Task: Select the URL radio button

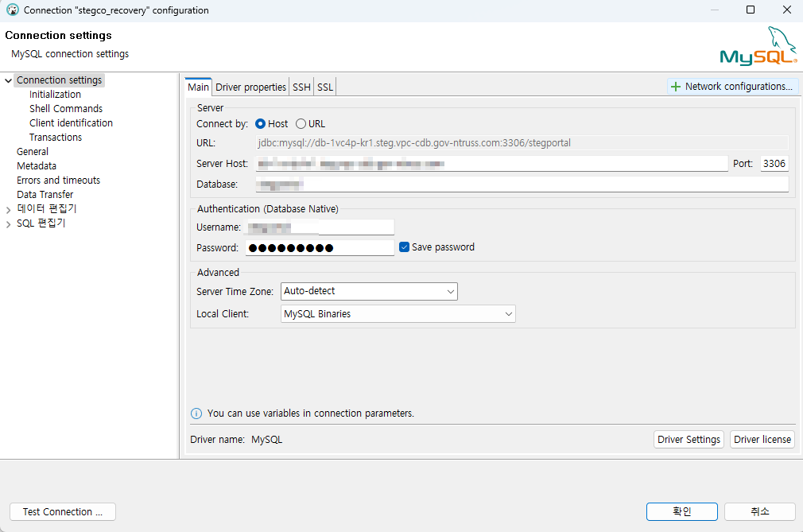Action: (301, 124)
